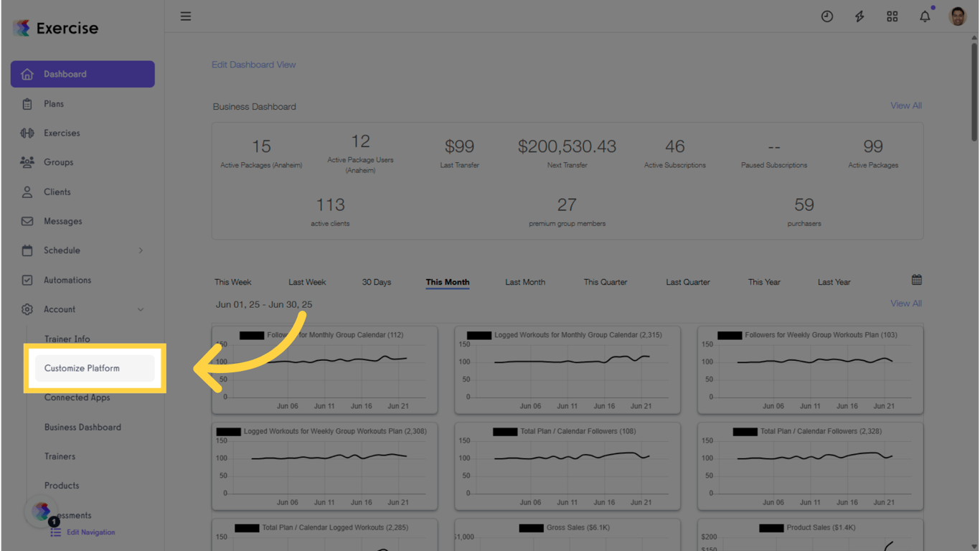The image size is (980, 551).
Task: Expand the Schedule submenu chevron
Action: (x=141, y=250)
